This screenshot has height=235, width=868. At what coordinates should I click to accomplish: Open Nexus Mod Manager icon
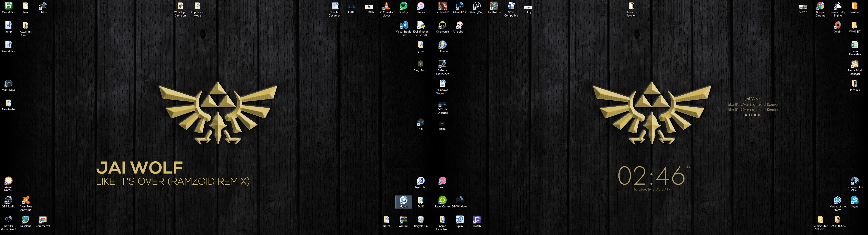tap(854, 68)
